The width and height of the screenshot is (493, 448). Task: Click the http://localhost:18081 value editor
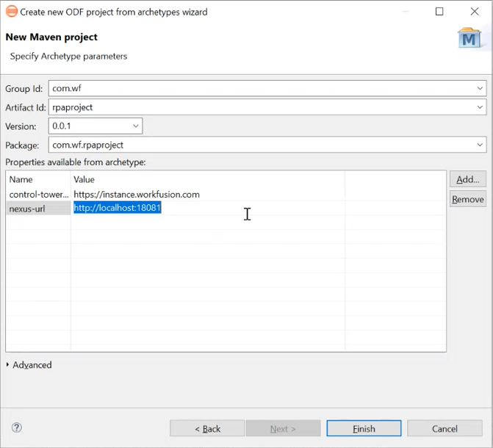(x=118, y=208)
